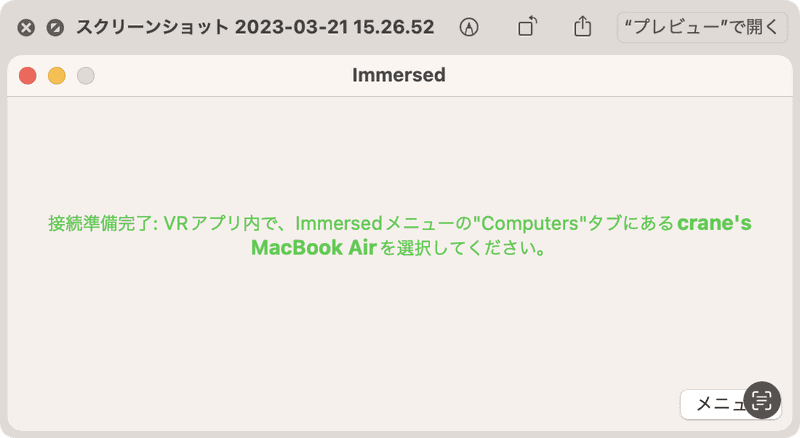This screenshot has height=438, width=800.
Task: Minimize Immersed with the yellow button
Action: click(x=57, y=76)
